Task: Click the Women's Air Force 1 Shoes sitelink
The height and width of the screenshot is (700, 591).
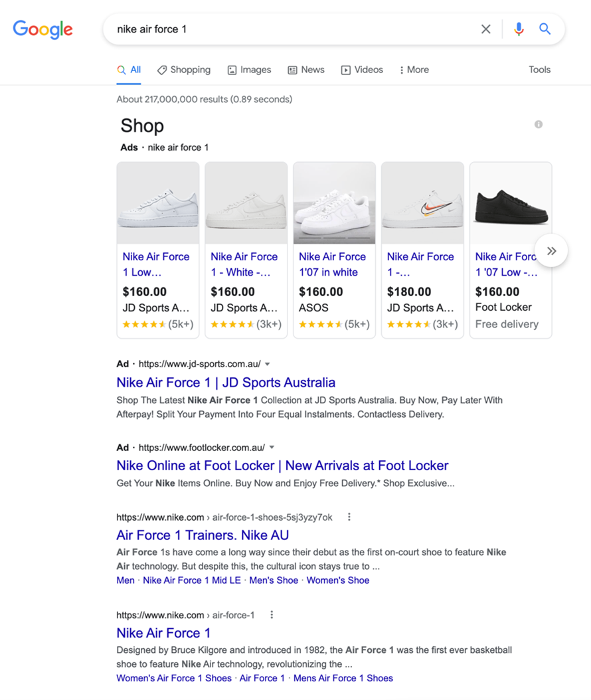Action: 174,678
